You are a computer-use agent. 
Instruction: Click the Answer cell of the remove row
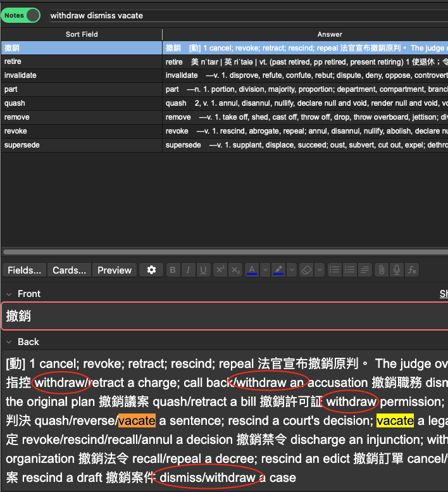pyautogui.click(x=306, y=117)
